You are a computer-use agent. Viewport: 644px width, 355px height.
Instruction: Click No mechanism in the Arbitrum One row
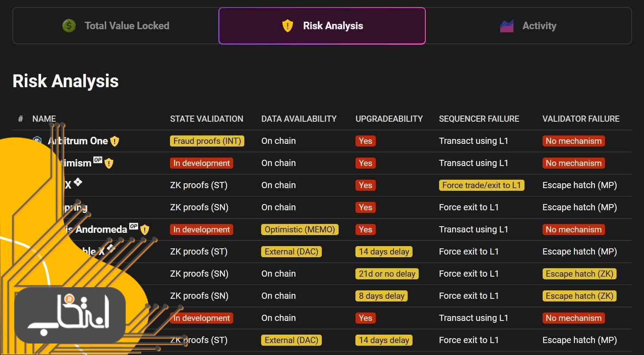(574, 141)
